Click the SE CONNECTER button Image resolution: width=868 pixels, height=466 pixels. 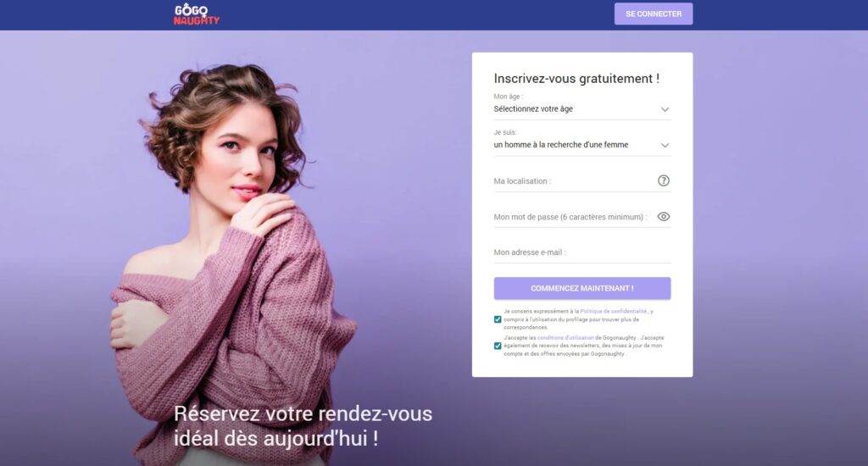[654, 14]
